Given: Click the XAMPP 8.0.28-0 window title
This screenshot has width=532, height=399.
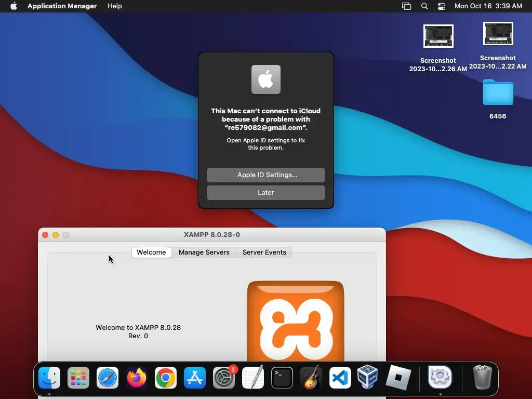Looking at the screenshot, I should pos(212,234).
